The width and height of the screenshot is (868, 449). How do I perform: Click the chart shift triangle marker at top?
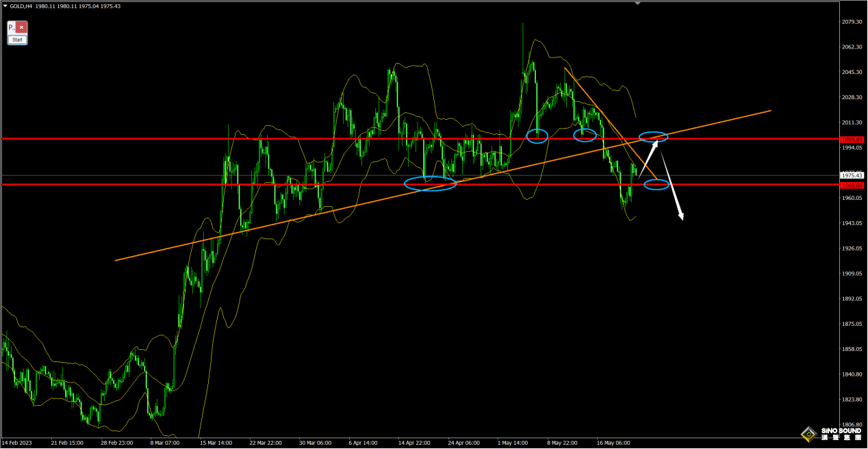click(x=638, y=3)
